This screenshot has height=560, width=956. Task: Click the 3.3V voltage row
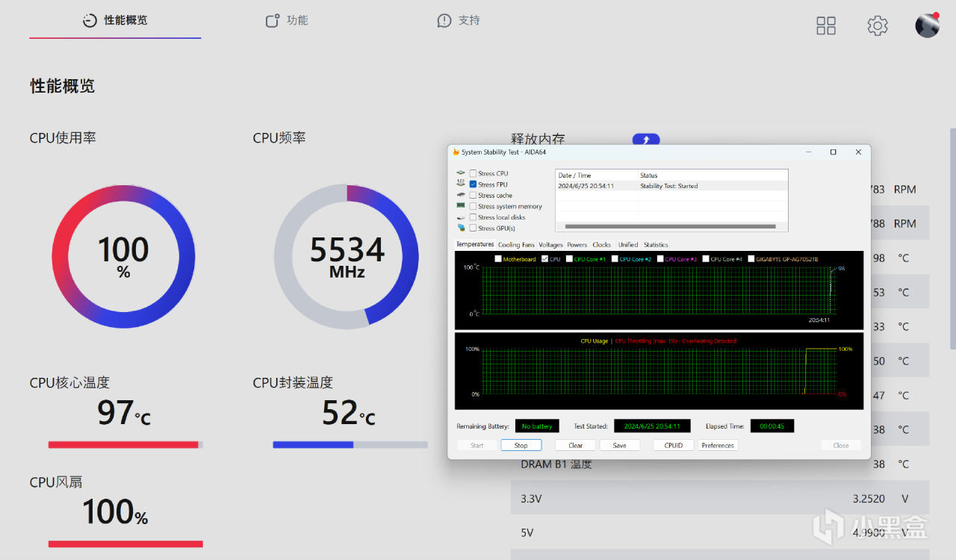pyautogui.click(x=720, y=498)
